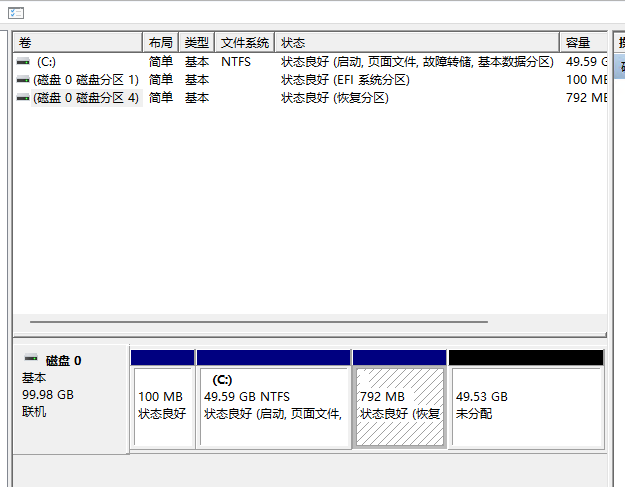Click the drive icon beside the (C:) volume

[23, 62]
